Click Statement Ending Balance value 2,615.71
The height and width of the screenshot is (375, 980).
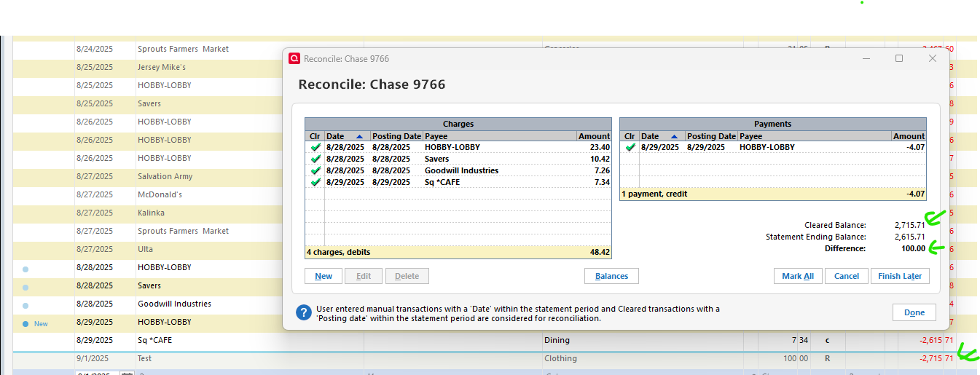910,237
